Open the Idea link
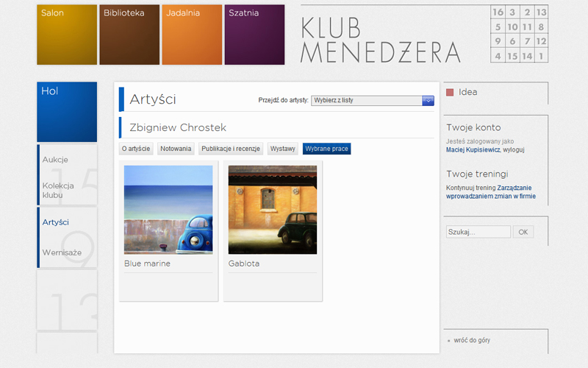 pos(467,92)
